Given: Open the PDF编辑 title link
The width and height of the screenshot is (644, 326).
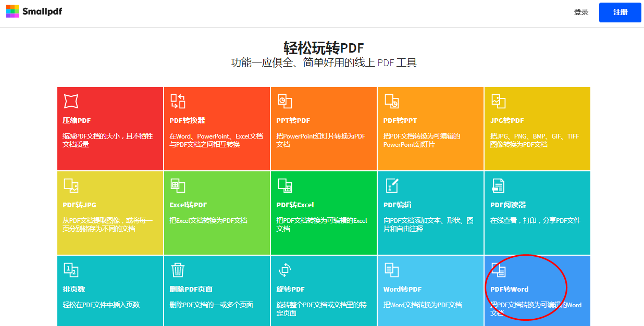Looking at the screenshot, I should click(x=398, y=205).
